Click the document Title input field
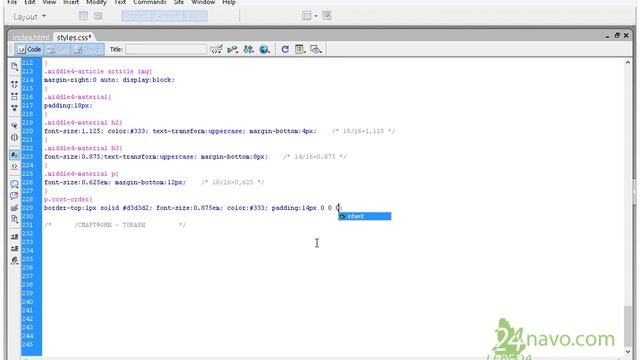The image size is (640, 360). 166,49
